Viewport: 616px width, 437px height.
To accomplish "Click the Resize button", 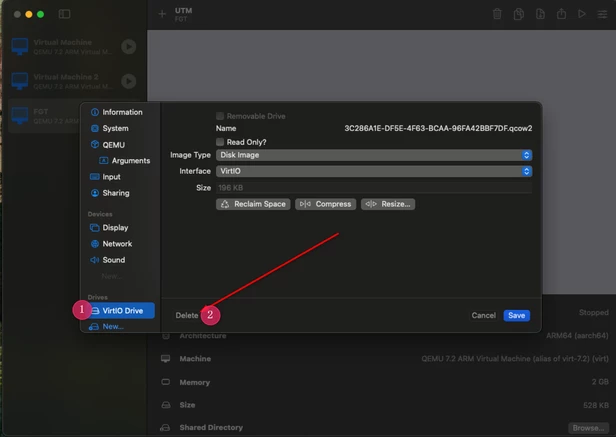I will (x=388, y=204).
